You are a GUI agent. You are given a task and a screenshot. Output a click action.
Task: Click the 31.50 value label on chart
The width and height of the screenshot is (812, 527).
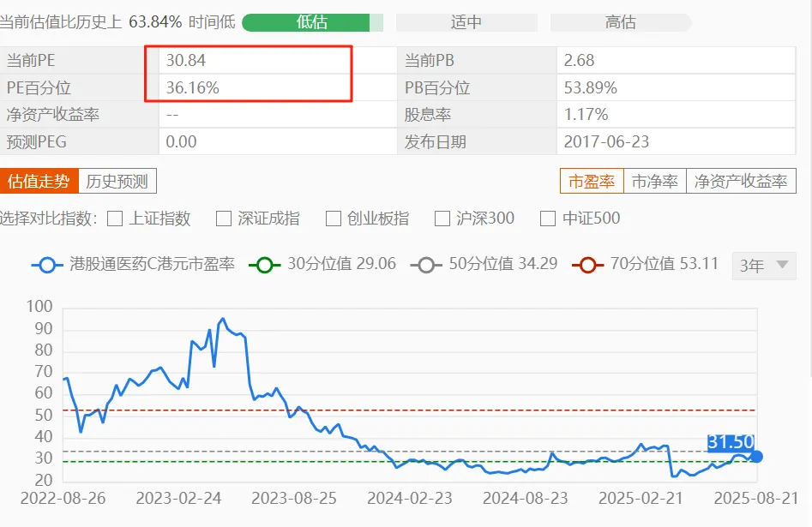[x=730, y=442]
